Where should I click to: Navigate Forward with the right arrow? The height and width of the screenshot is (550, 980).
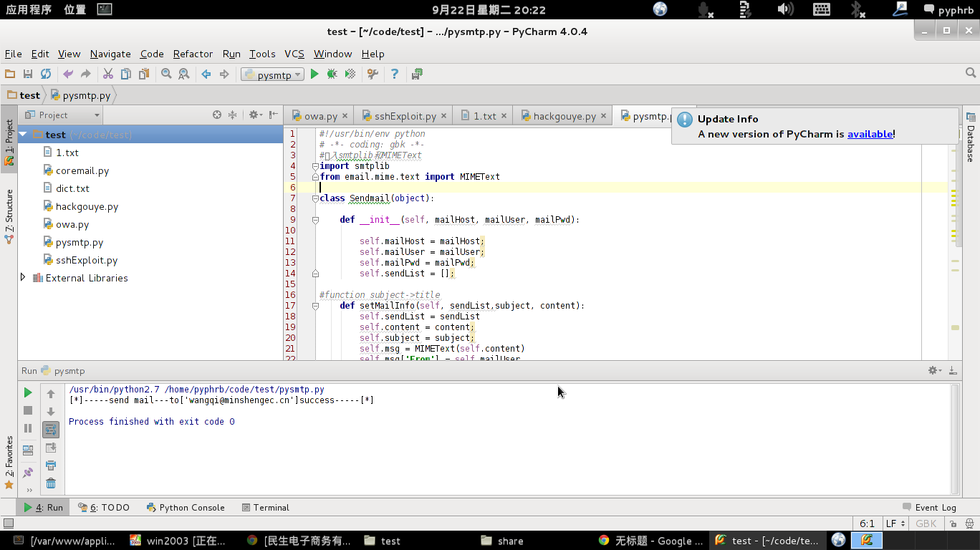pyautogui.click(x=224, y=74)
